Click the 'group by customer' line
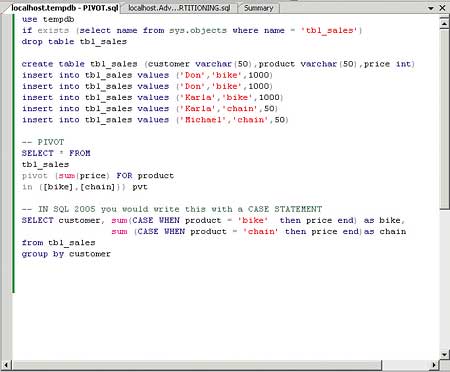 66,254
